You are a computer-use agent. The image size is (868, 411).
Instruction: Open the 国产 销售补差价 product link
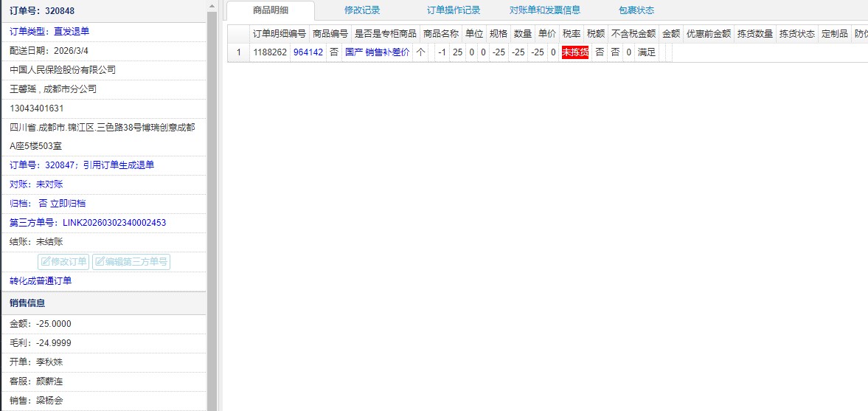point(377,52)
